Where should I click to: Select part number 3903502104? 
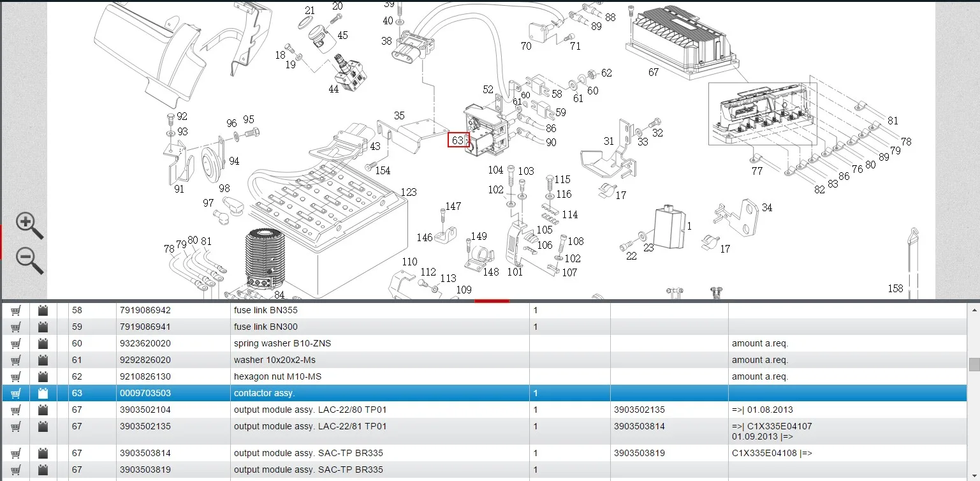(x=145, y=410)
